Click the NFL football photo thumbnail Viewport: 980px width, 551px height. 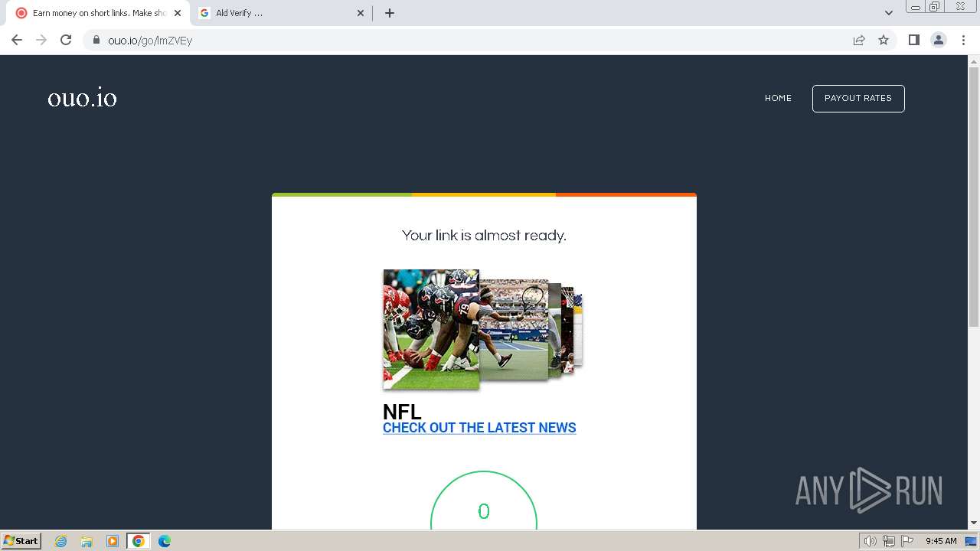pos(431,329)
